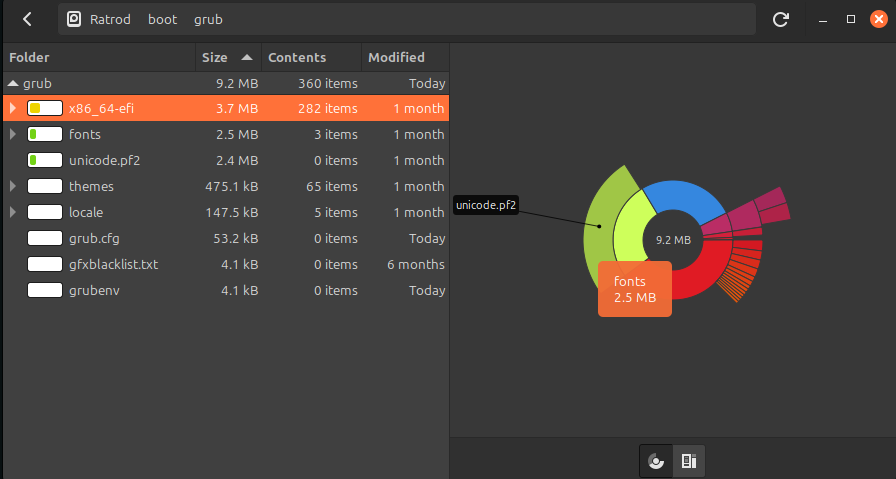Image resolution: width=896 pixels, height=479 pixels.
Task: Select the grubenv file row
Action: (x=226, y=290)
